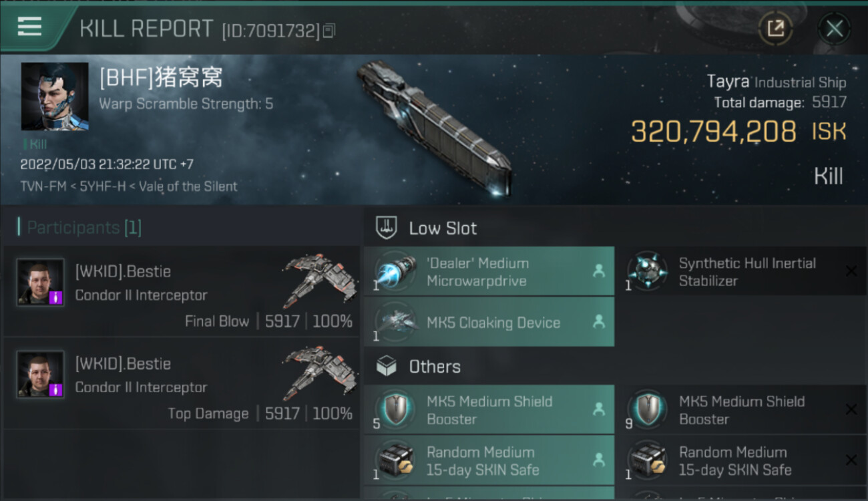This screenshot has height=501, width=868.
Task: View victim pilot portrait
Action: tap(55, 97)
